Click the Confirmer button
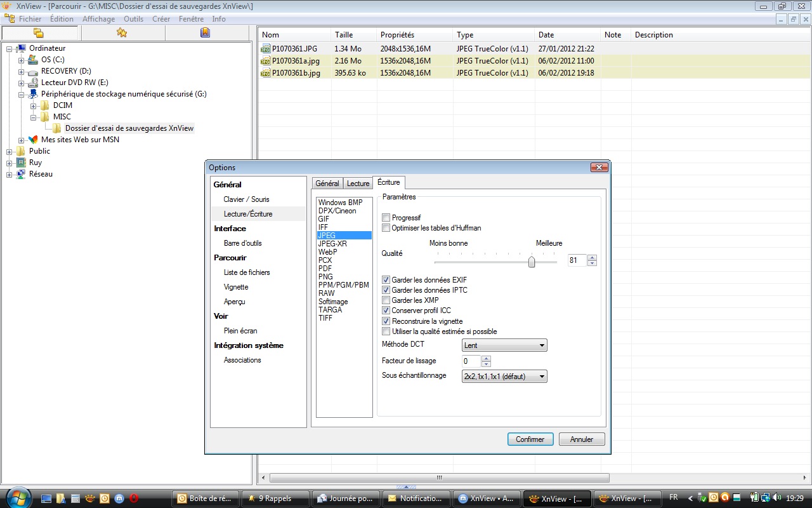Screen dimensions: 812x508 [x=530, y=439]
